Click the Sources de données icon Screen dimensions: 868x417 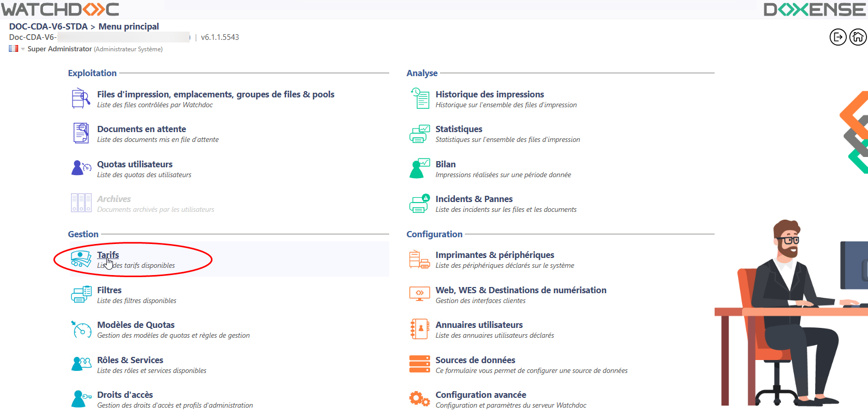(419, 364)
